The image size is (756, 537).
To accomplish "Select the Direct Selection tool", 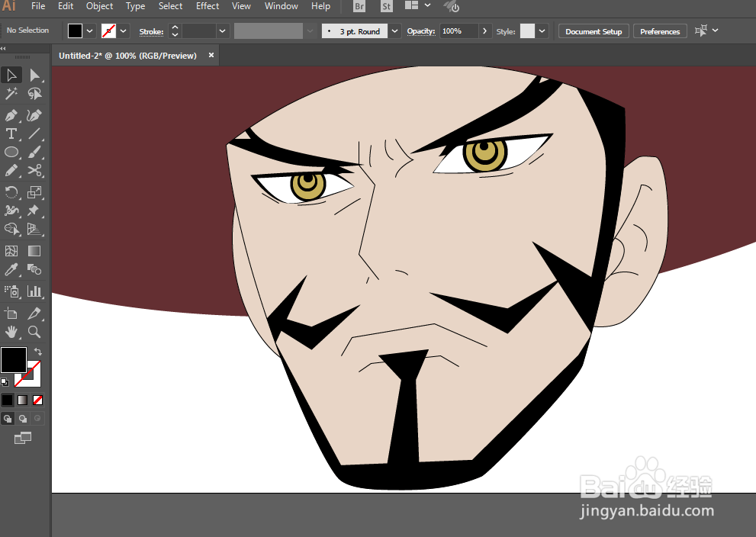I will pos(34,76).
